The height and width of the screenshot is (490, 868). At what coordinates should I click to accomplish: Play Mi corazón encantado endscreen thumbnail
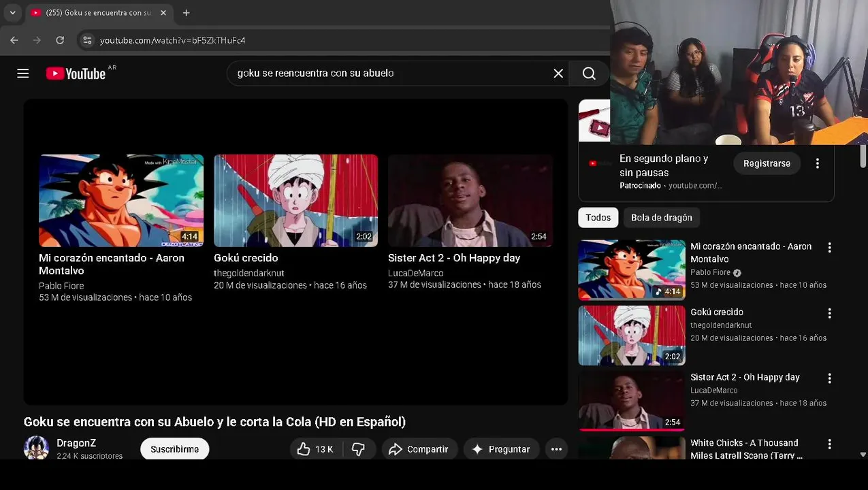click(x=121, y=201)
